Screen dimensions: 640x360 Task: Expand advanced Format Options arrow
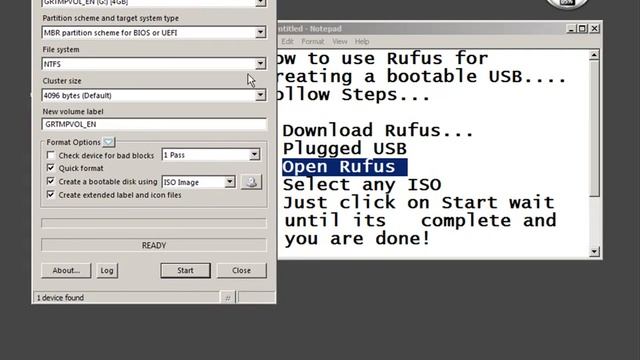pos(109,142)
